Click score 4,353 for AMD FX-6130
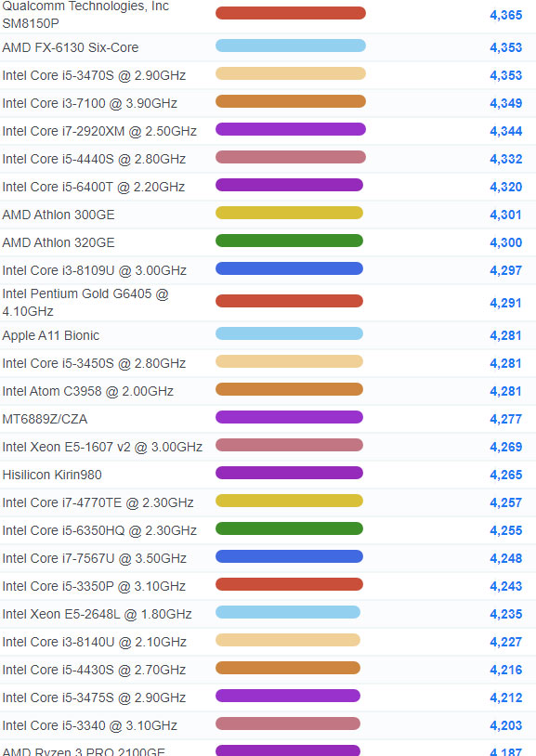The width and height of the screenshot is (536, 756). point(506,47)
